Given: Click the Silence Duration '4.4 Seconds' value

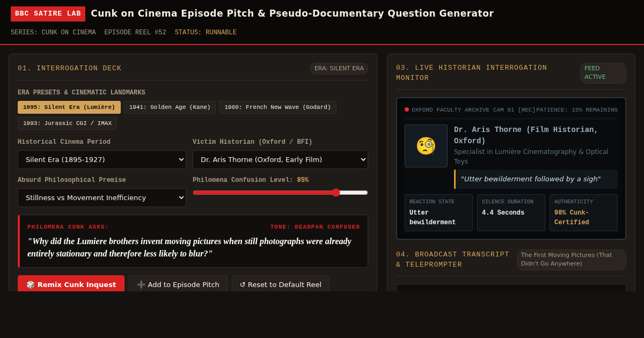Looking at the screenshot, I should tap(503, 213).
